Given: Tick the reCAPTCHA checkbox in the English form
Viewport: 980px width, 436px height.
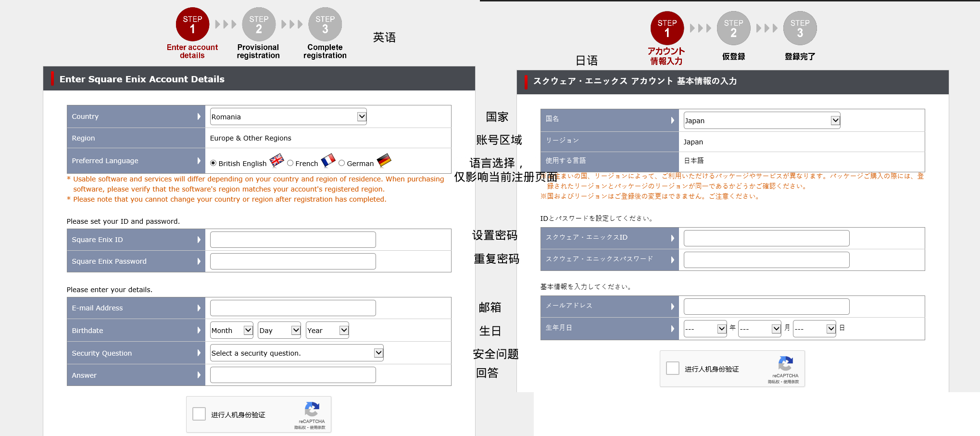Looking at the screenshot, I should (x=199, y=414).
